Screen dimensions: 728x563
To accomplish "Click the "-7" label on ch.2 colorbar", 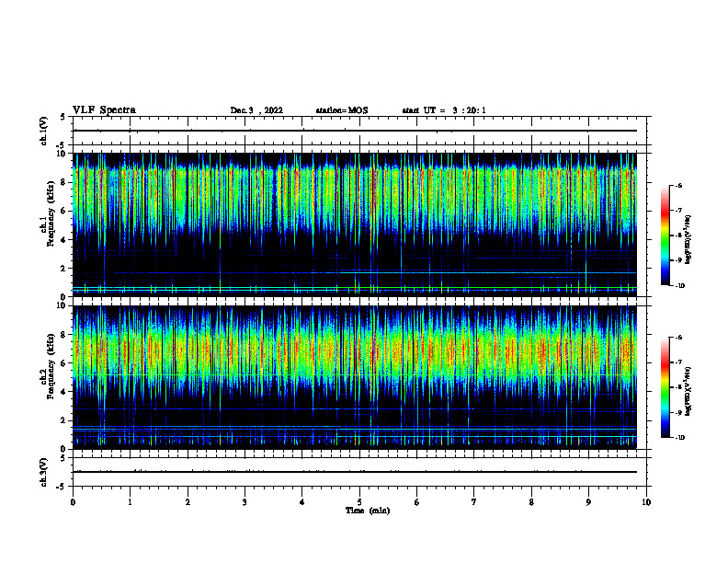I will click(x=678, y=362).
